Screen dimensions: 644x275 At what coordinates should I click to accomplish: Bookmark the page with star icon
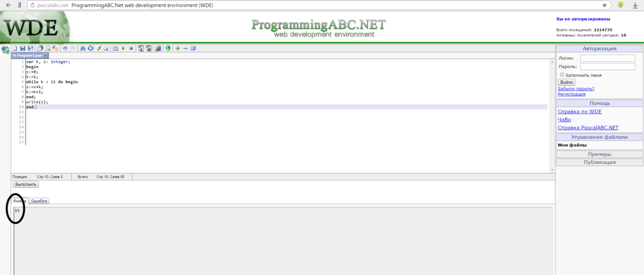[605, 5]
